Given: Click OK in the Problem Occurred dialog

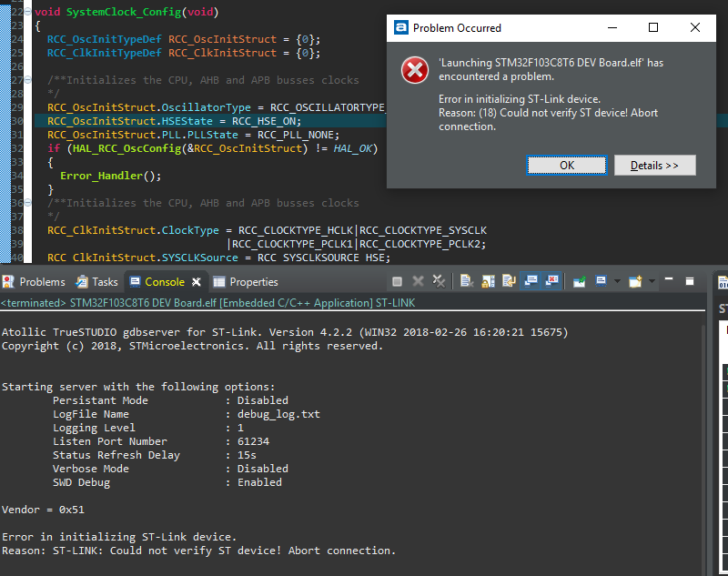Looking at the screenshot, I should click(566, 166).
